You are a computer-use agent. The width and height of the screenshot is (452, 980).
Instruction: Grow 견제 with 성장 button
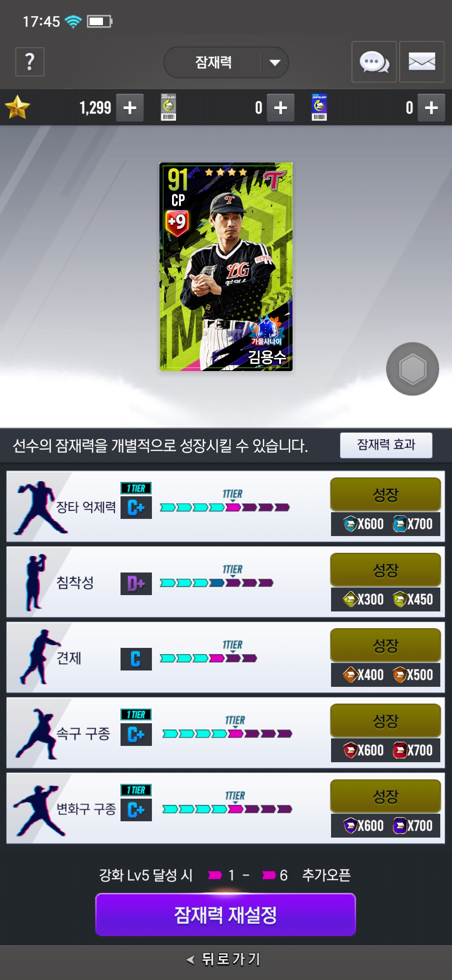coord(385,645)
